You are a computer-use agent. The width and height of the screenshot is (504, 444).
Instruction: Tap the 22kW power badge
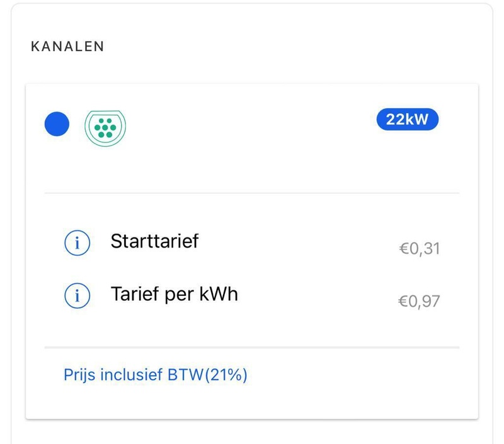[x=407, y=120]
